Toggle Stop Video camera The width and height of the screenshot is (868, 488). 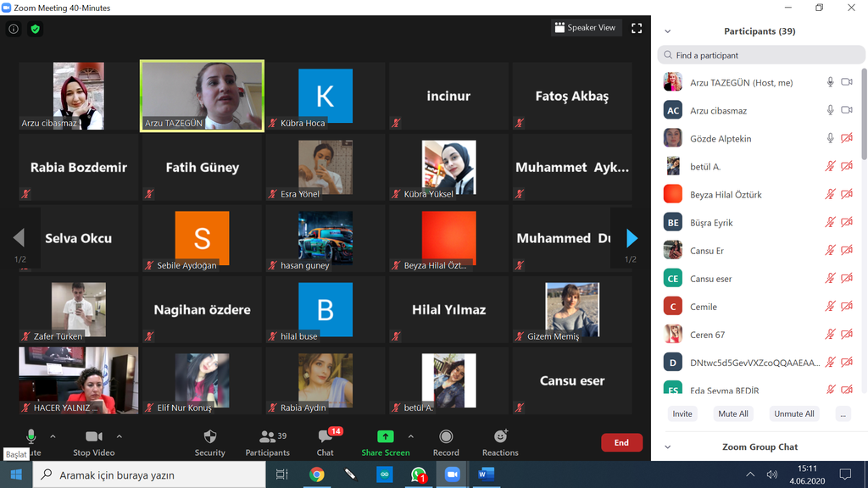click(93, 437)
